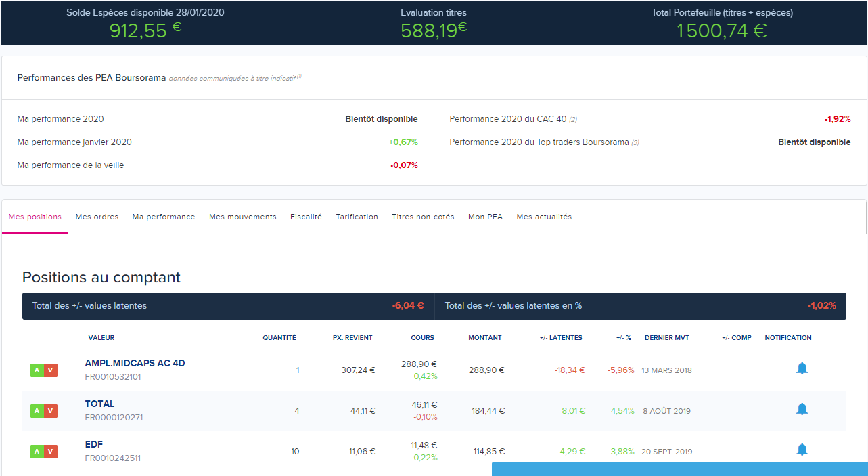Click the 20 SEPT. 2019 date
The width and height of the screenshot is (868, 476).
666,452
